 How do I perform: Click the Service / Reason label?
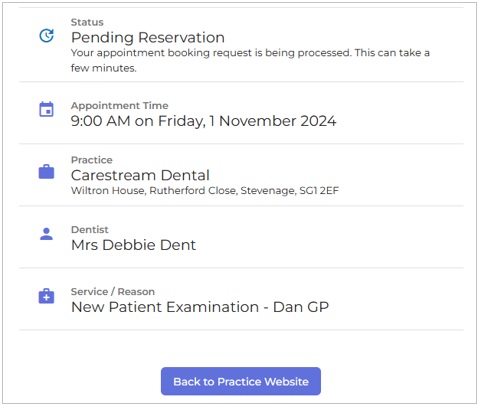tap(113, 292)
